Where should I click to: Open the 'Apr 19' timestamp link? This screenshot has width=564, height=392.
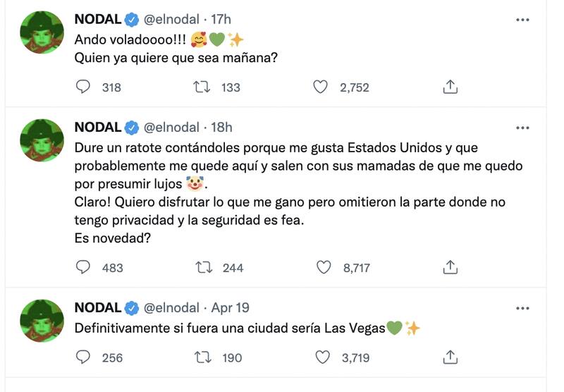[231, 308]
